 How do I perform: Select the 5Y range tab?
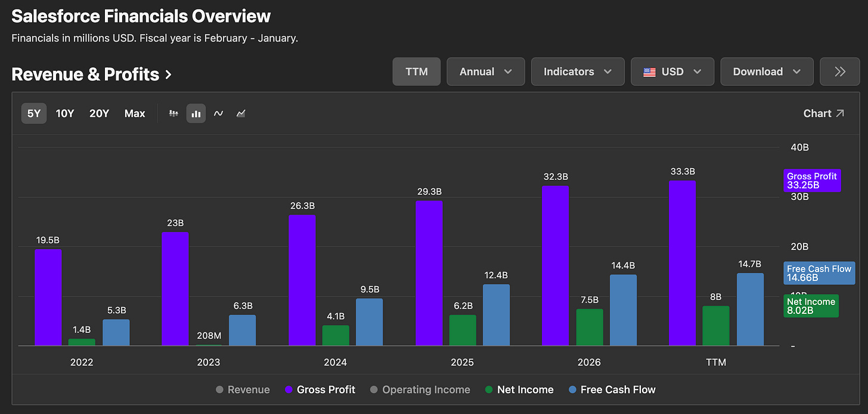pyautogui.click(x=34, y=113)
